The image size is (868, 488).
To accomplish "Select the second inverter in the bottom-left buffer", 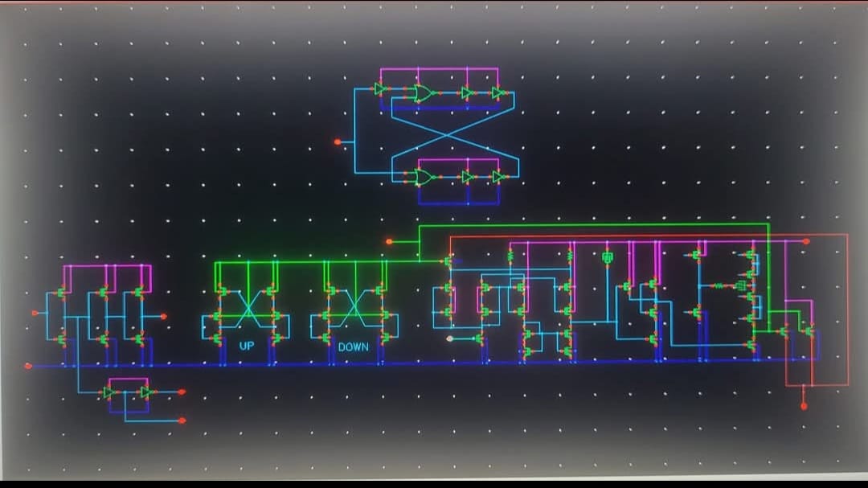I will click(145, 392).
